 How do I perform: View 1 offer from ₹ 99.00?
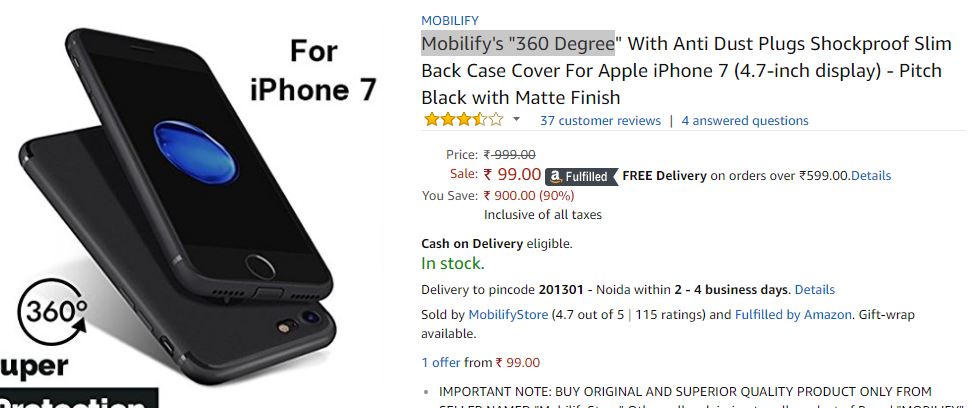[x=480, y=363]
